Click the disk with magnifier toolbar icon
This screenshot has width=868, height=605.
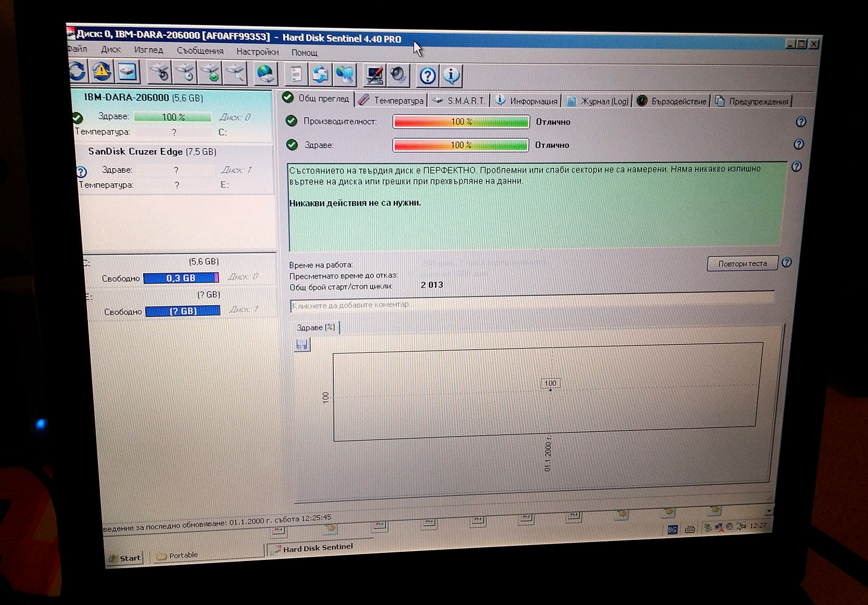pos(235,73)
